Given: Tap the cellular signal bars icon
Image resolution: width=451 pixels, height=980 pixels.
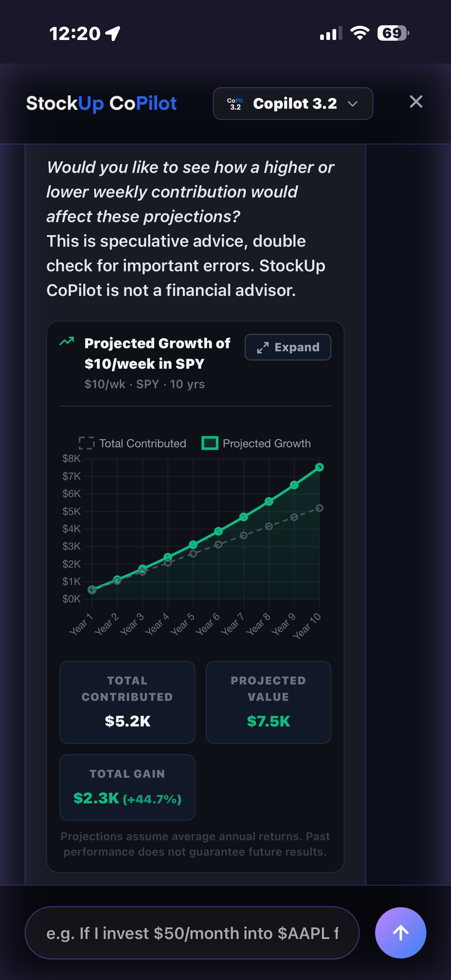Looking at the screenshot, I should [331, 33].
